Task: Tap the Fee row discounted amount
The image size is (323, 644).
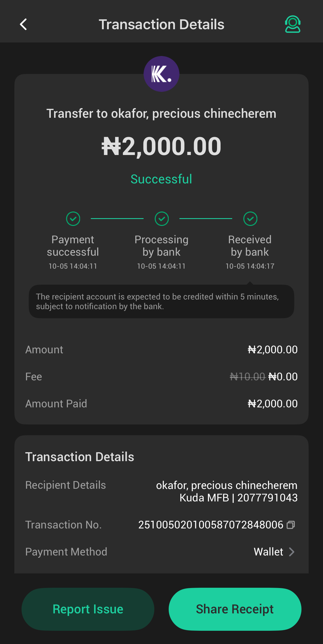Action: [283, 377]
